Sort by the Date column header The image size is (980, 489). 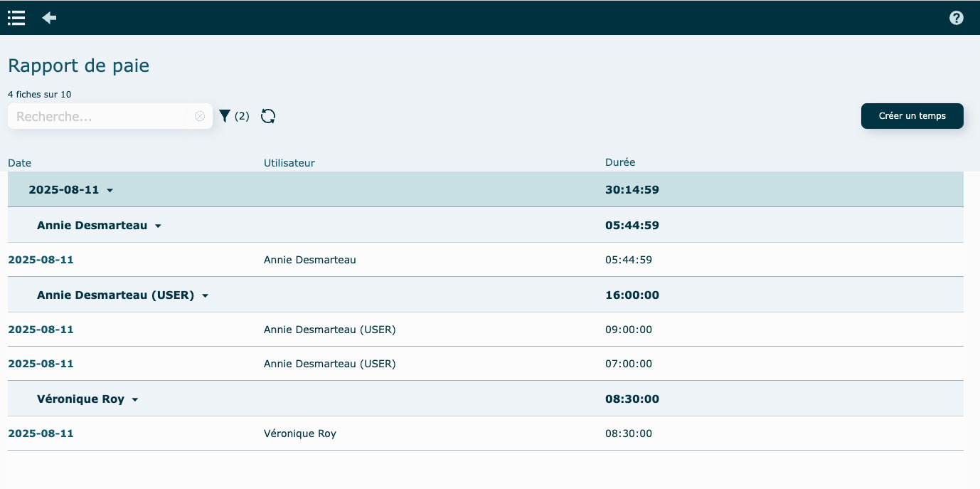20,163
